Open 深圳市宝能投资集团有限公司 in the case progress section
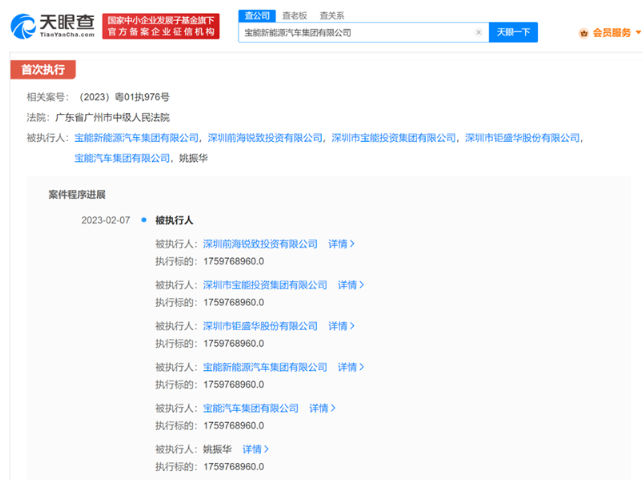643x480 pixels. 265,285
